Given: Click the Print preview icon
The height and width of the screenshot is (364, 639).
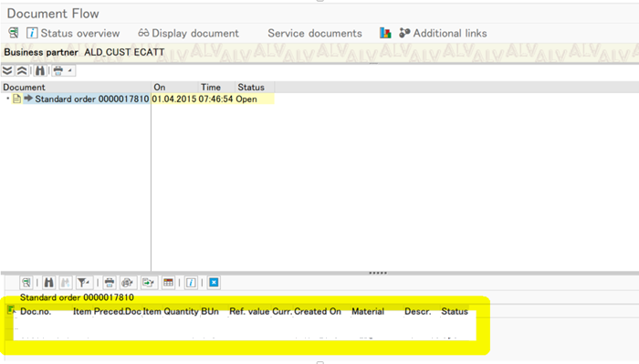Looking at the screenshot, I should click(x=127, y=282).
